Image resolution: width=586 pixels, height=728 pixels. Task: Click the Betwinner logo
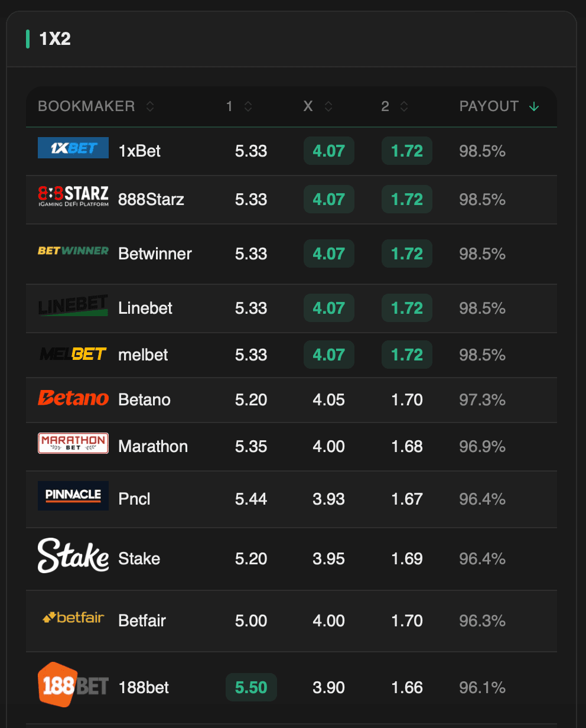tap(73, 251)
